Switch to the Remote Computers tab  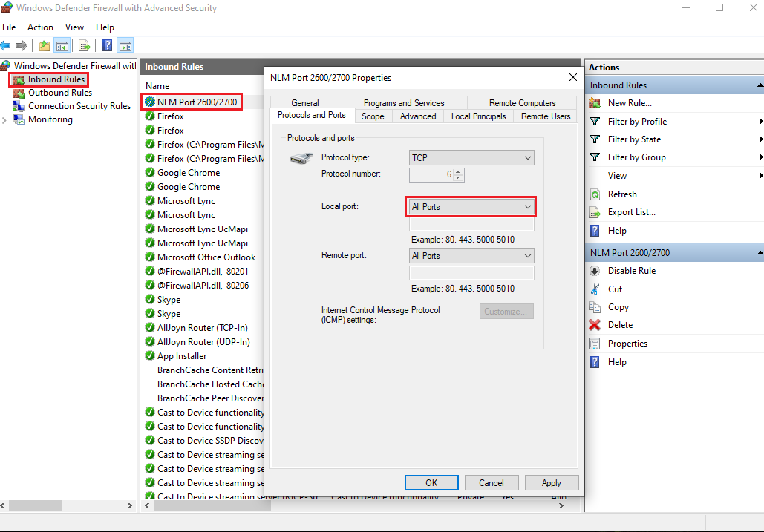[523, 102]
